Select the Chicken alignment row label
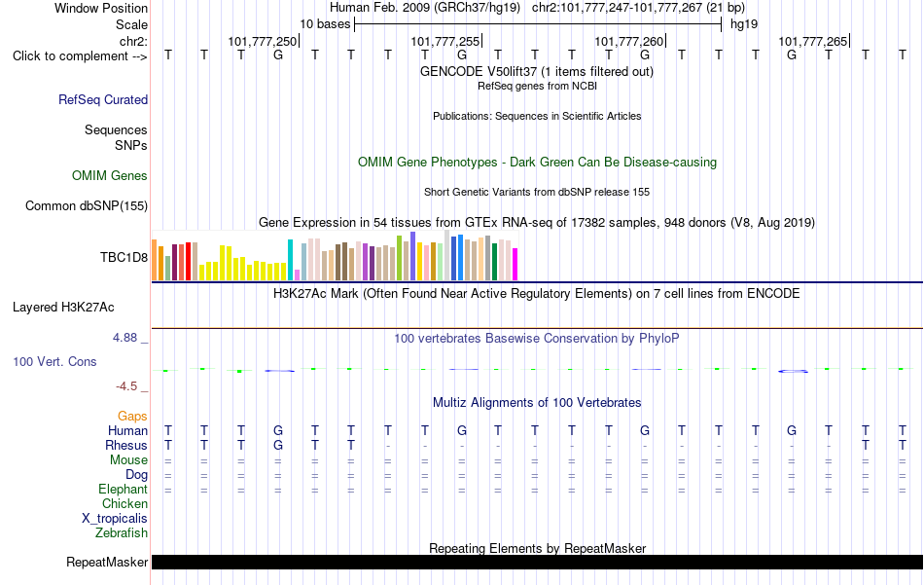 124,503
